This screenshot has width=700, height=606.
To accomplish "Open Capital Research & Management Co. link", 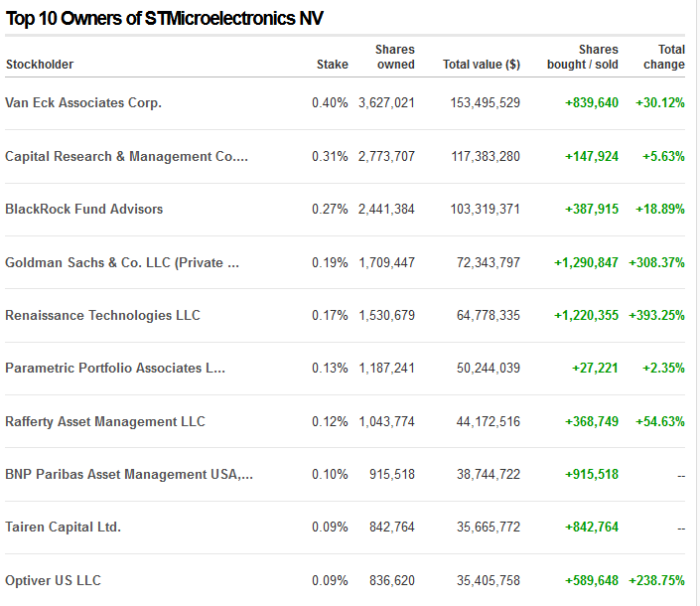I will [x=126, y=156].
